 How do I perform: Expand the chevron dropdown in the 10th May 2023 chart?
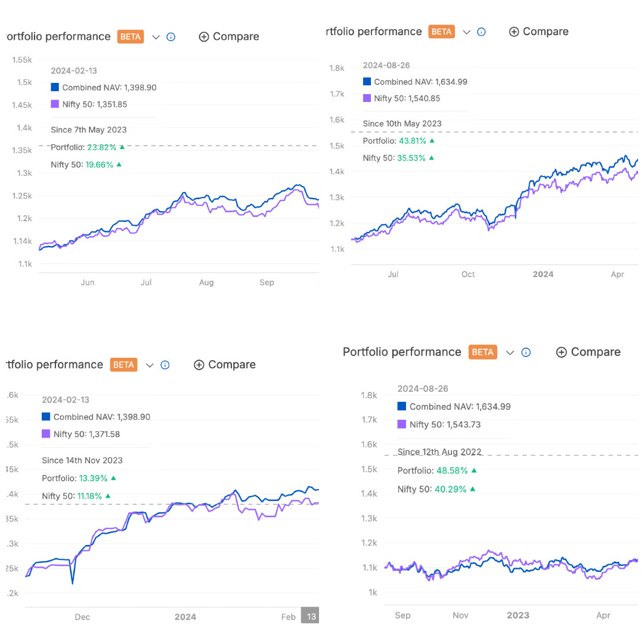point(467,32)
